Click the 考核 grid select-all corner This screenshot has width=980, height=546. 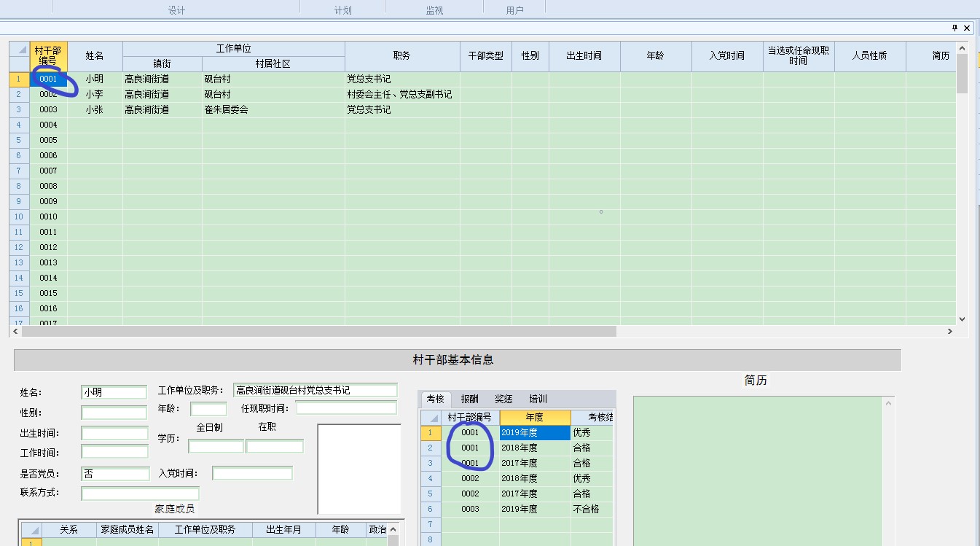(431, 418)
